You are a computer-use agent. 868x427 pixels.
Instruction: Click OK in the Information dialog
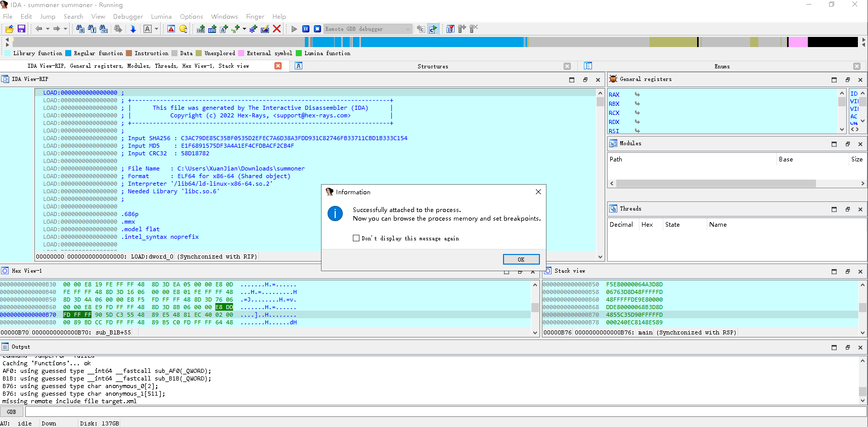click(x=521, y=260)
